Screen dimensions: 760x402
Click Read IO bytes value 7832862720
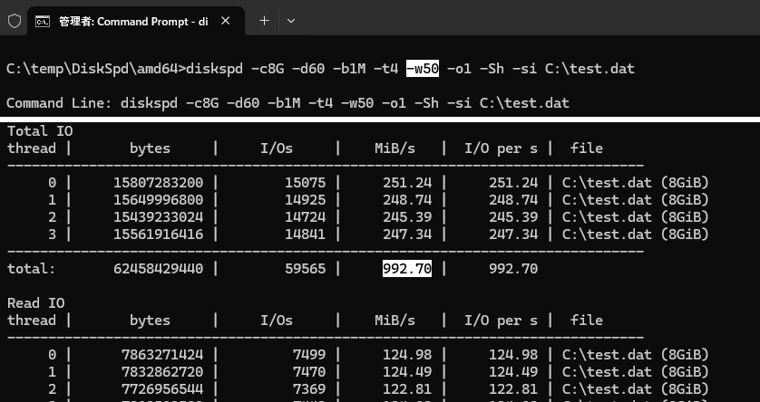[162, 372]
